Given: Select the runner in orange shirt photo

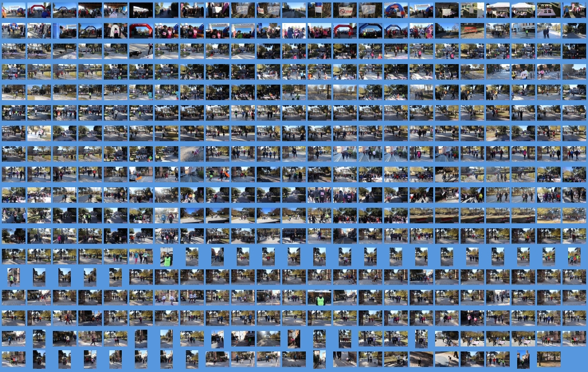Looking at the screenshot, I should point(217,174).
